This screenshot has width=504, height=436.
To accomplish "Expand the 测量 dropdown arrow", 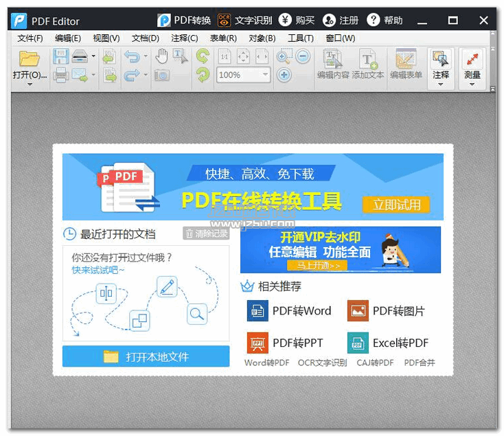I will tap(472, 84).
